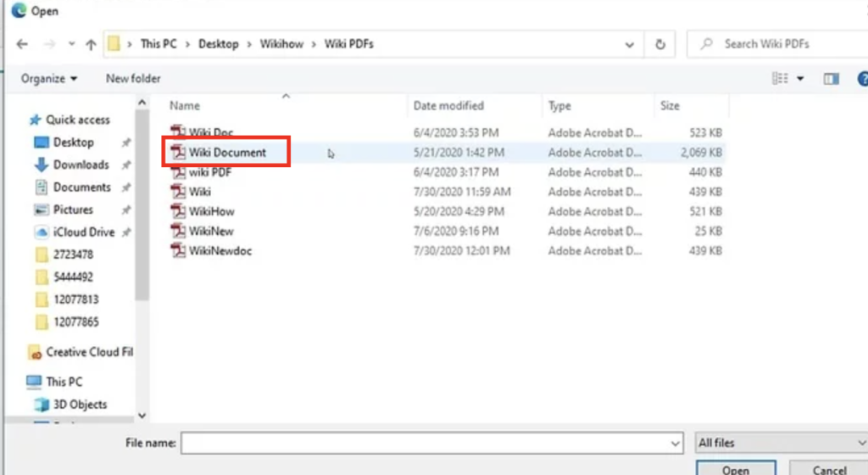The image size is (868, 475).
Task: Click the New folder button
Action: coord(133,79)
